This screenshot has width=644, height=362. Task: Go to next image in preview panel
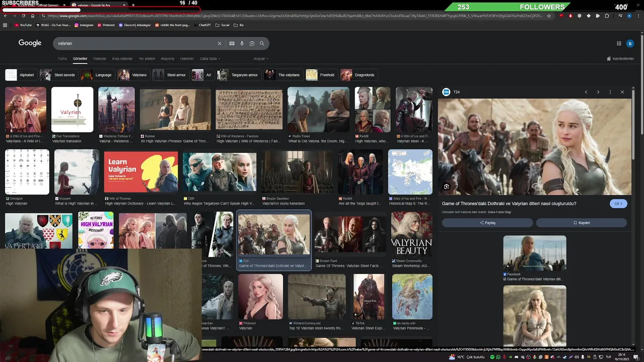click(x=598, y=92)
